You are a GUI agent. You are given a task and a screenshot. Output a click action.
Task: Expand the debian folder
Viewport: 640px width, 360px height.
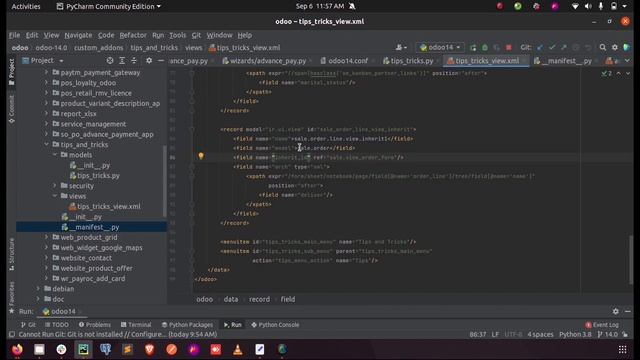click(38, 289)
